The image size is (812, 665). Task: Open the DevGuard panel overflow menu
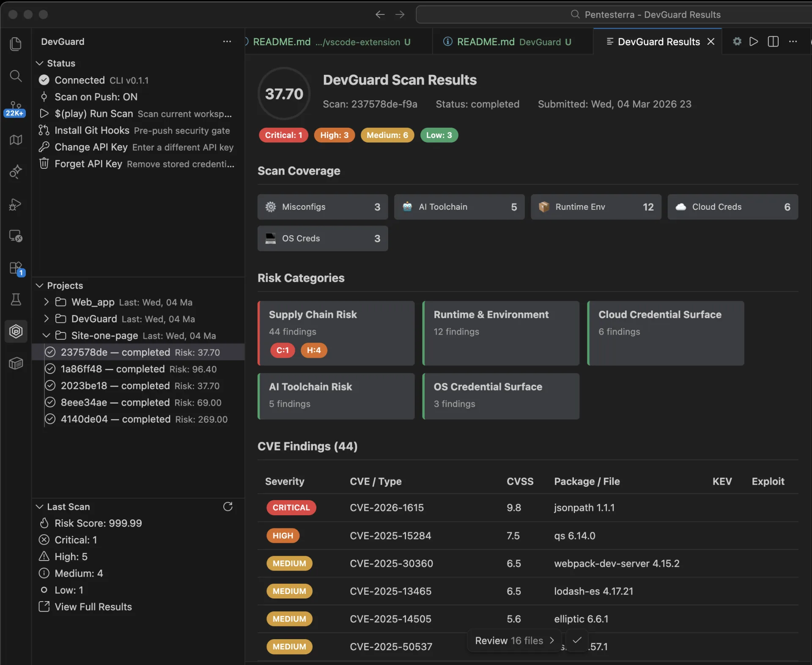(x=227, y=41)
